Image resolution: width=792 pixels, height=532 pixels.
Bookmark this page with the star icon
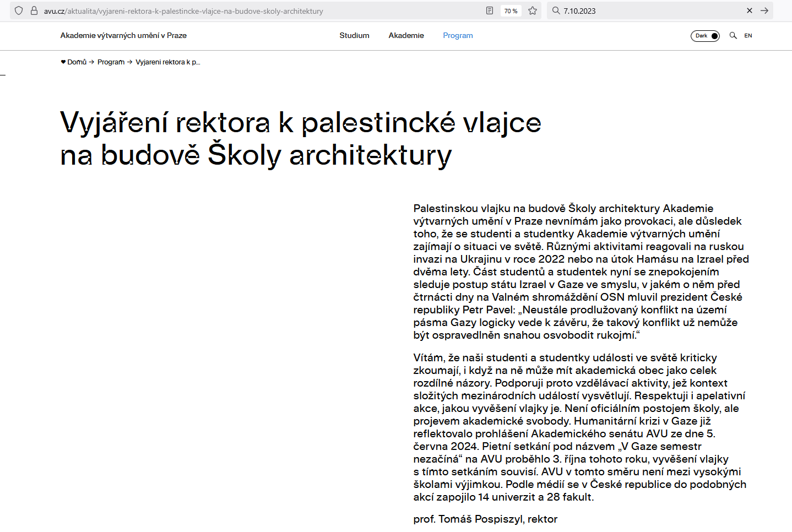533,10
